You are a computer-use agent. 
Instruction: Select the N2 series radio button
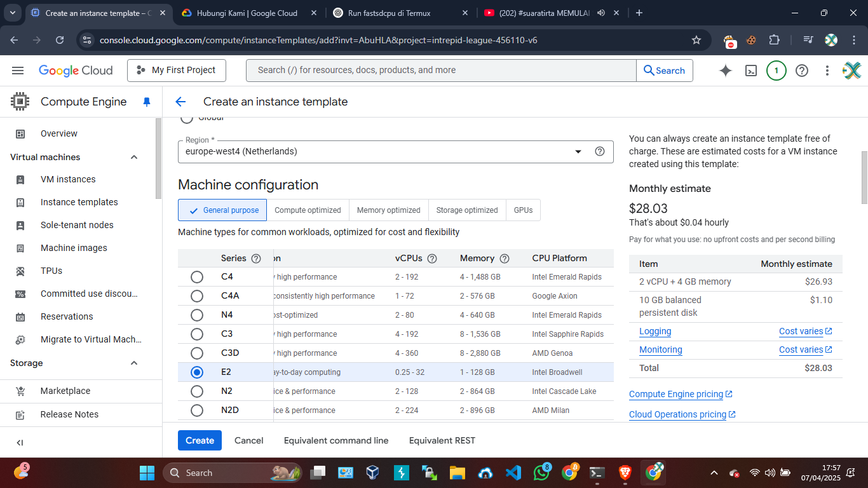[197, 391]
